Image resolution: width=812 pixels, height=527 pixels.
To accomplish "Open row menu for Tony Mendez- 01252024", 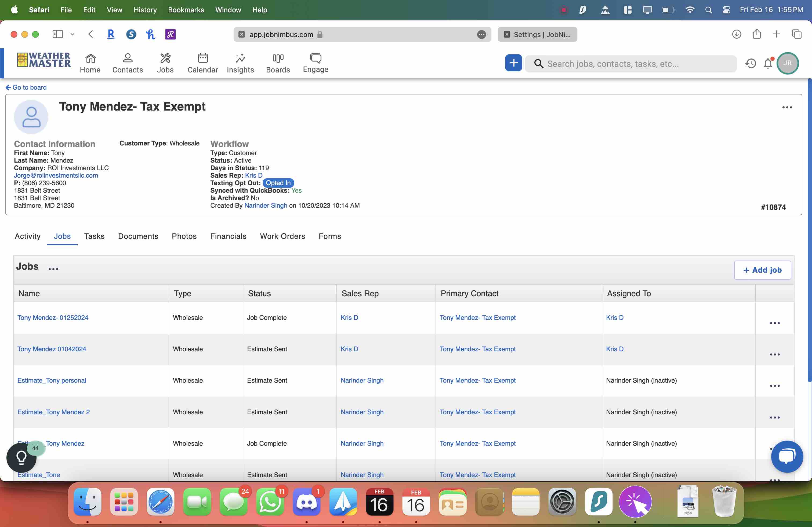I will (x=774, y=323).
